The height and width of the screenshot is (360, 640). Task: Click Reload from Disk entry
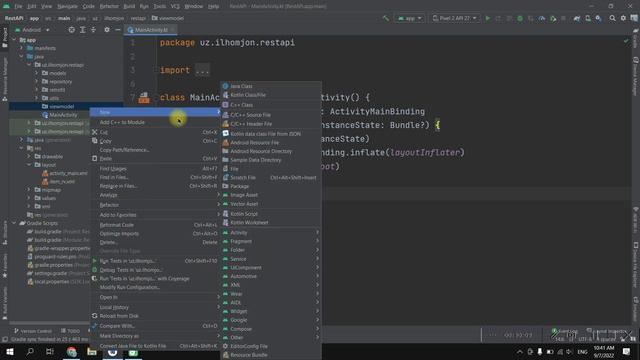155,316
